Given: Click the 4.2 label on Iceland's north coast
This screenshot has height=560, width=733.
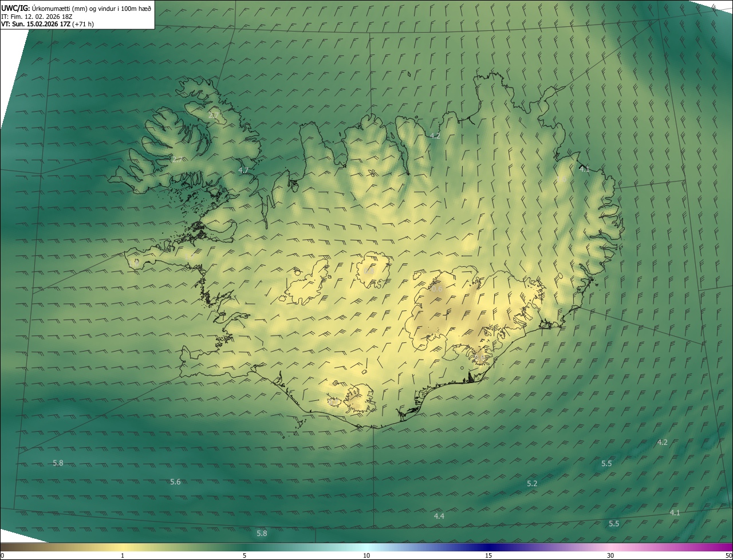Looking at the screenshot, I should (x=435, y=136).
